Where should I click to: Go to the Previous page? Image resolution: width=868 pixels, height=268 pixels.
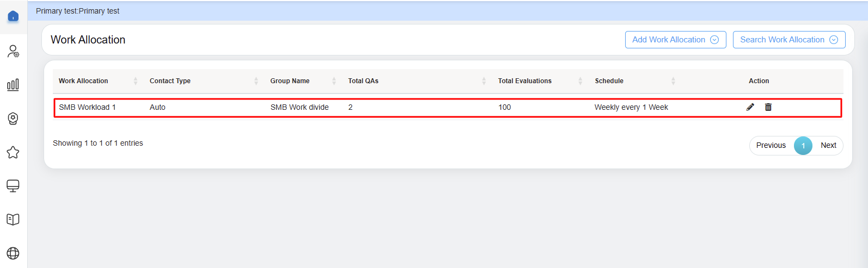pyautogui.click(x=771, y=145)
